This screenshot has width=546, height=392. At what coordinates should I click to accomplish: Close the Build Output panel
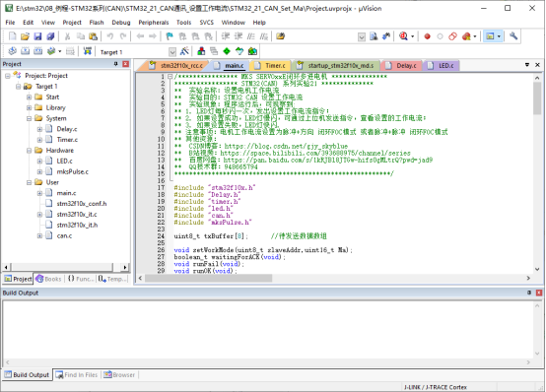click(539, 293)
